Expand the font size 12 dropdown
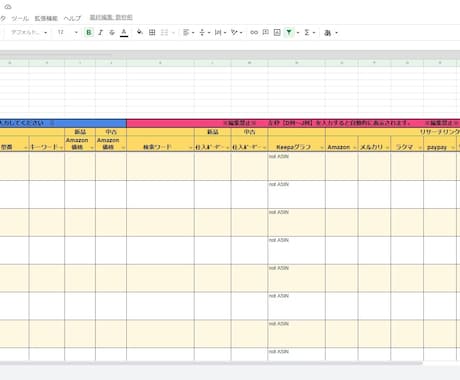 (68, 32)
